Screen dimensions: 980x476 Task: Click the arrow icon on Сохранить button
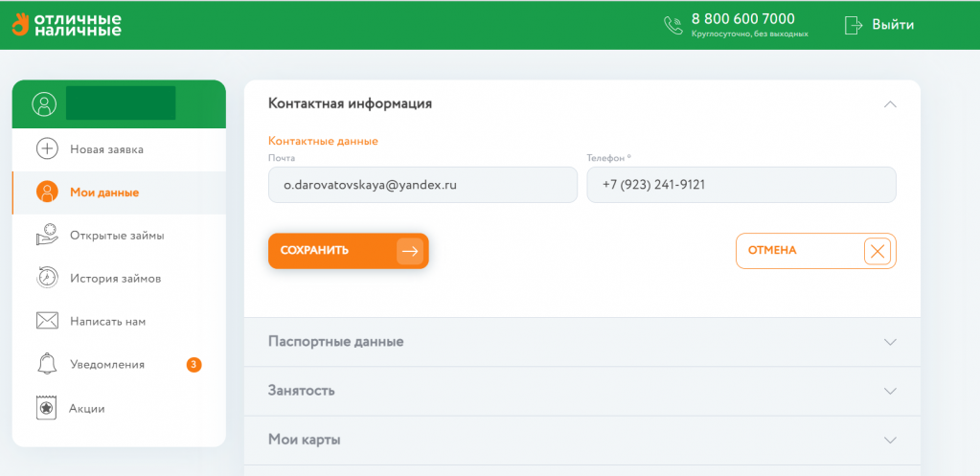(x=409, y=251)
